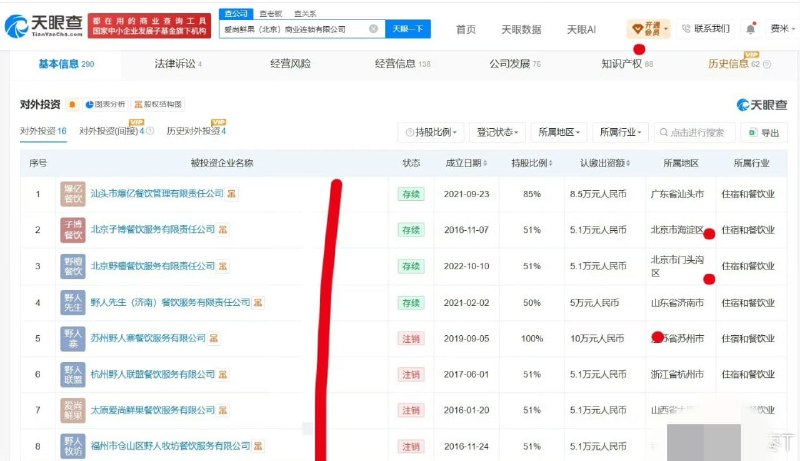Expand the 所属地区 filter dropdown
Screen dimensions: 800x461
tap(559, 133)
